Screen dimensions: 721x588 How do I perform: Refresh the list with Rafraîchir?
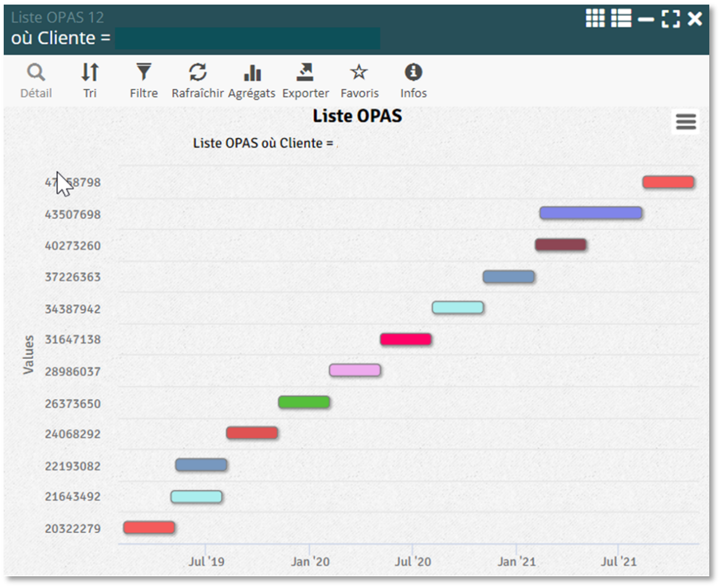point(197,81)
